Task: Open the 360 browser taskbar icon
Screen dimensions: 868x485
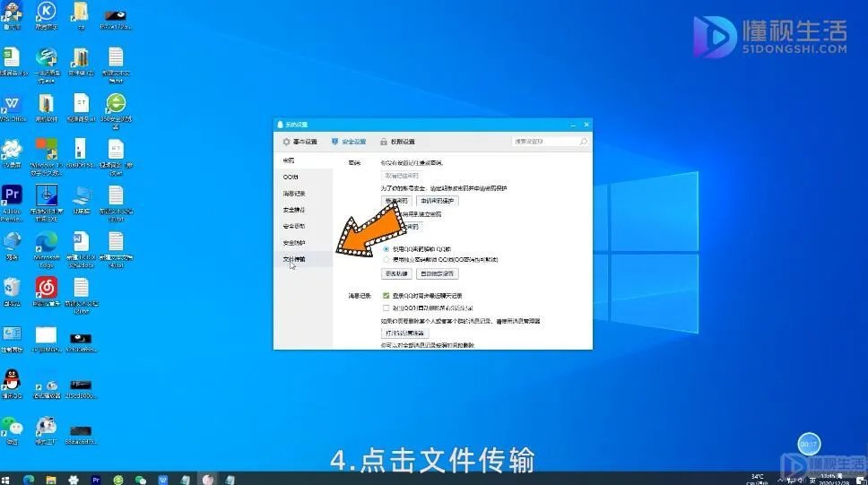Action: coord(117,480)
